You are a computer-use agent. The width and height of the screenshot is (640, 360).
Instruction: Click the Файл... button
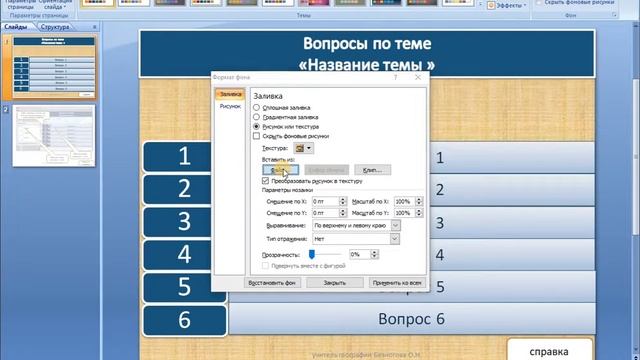280,170
